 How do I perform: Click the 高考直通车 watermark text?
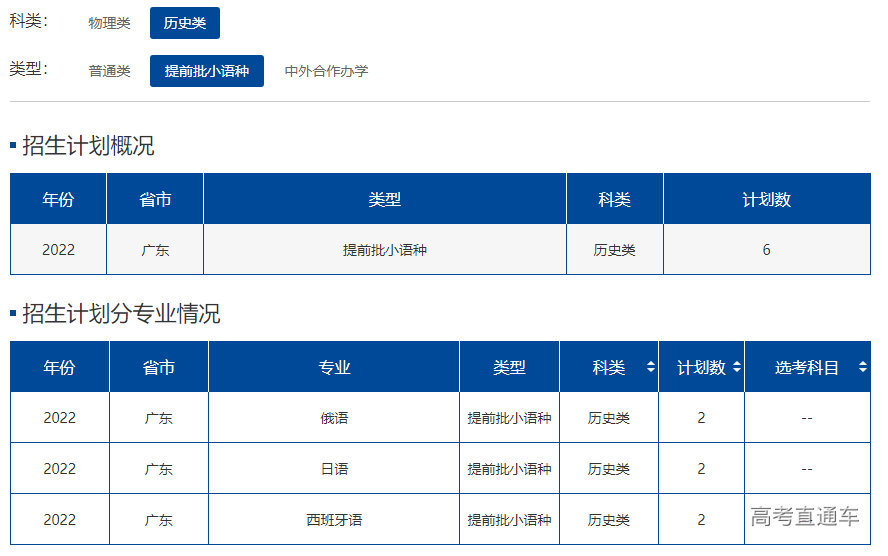[805, 517]
